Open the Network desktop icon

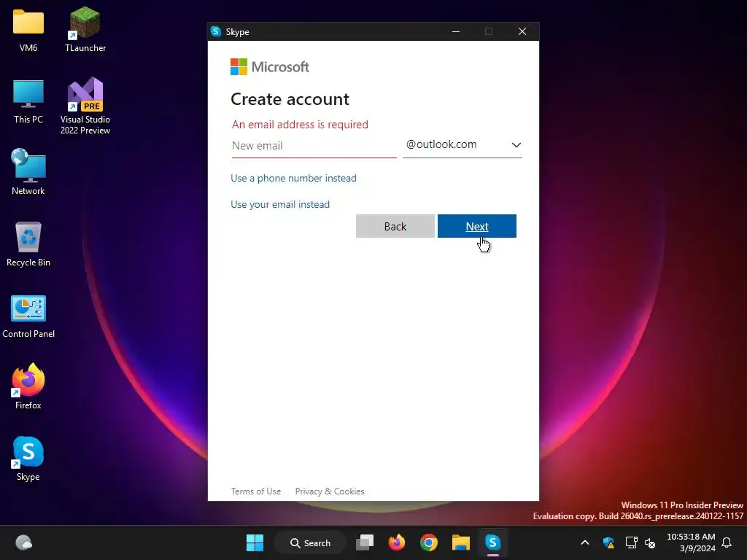(x=28, y=172)
